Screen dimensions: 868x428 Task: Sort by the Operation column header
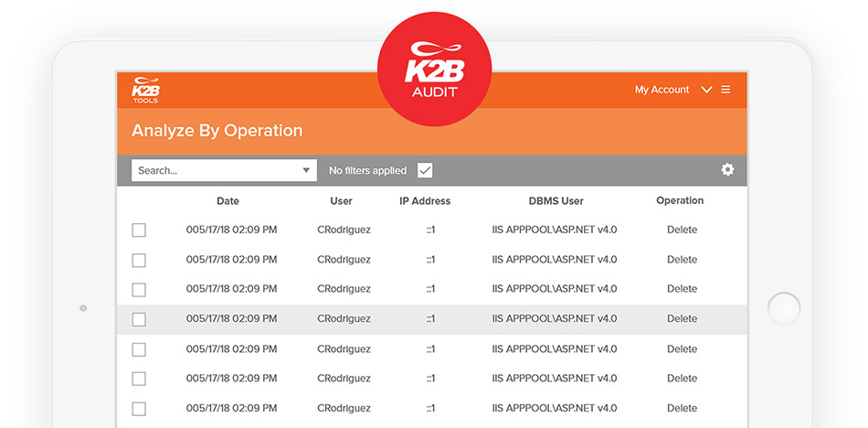[x=680, y=200]
